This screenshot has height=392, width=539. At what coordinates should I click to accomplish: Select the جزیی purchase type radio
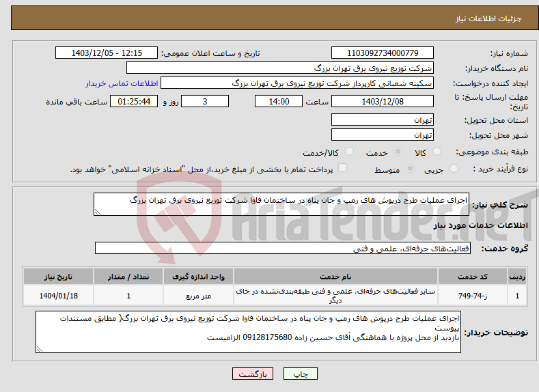point(454,169)
